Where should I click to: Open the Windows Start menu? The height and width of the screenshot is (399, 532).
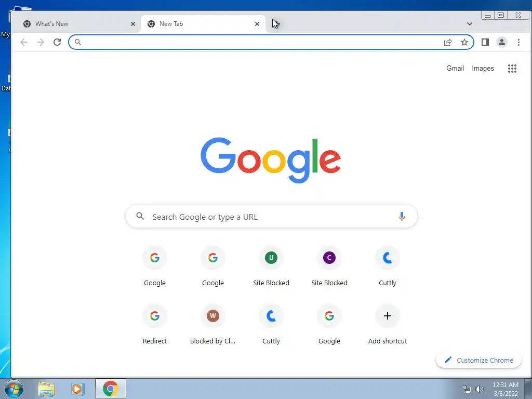tap(14, 389)
